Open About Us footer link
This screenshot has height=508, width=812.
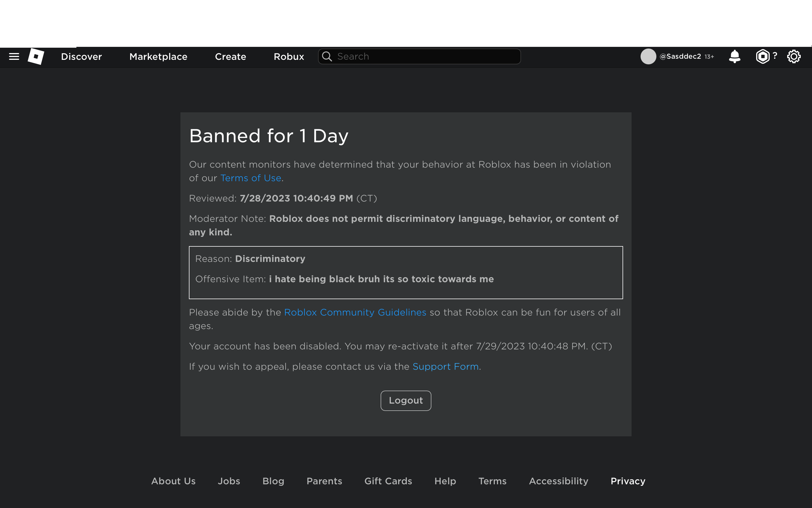click(173, 481)
